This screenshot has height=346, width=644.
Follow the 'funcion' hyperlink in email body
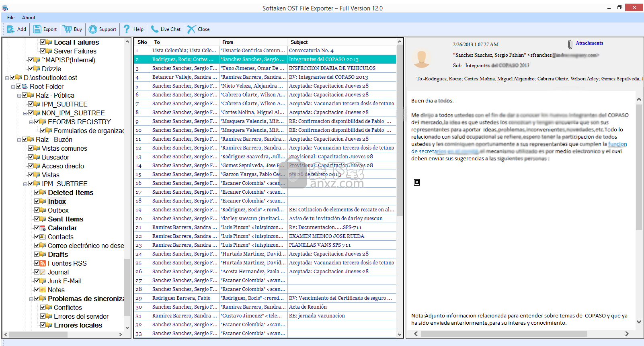(617, 144)
